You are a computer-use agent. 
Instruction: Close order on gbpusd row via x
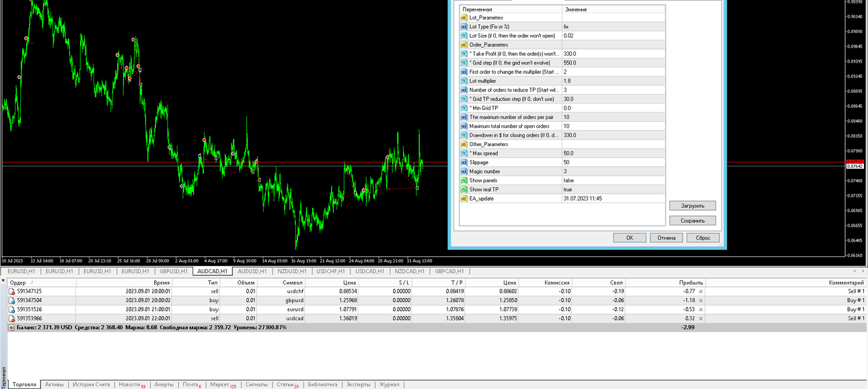point(700,300)
